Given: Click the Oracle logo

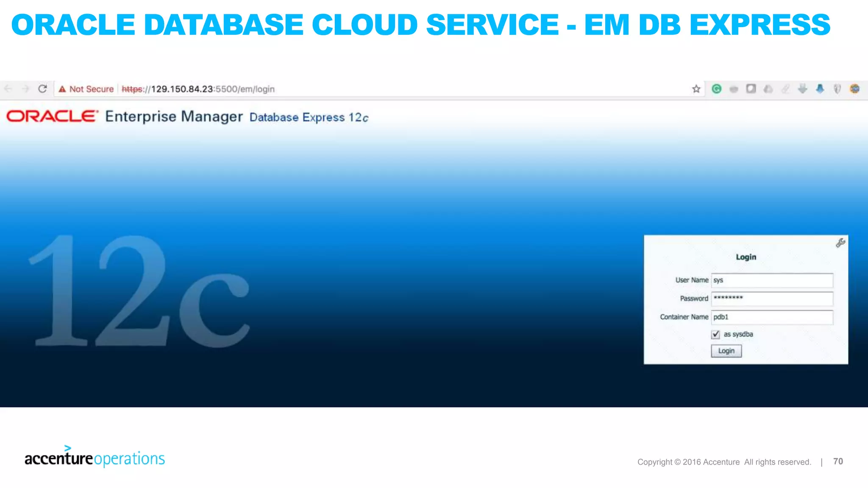Looking at the screenshot, I should click(53, 116).
